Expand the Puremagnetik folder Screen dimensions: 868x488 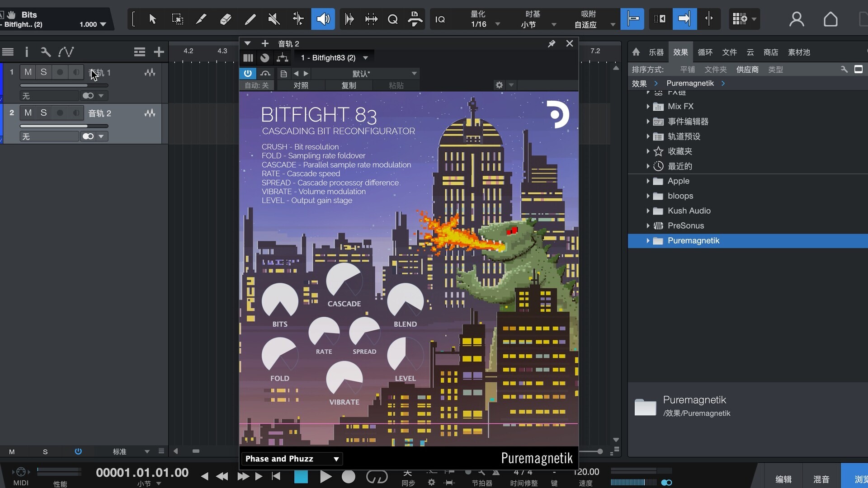coord(648,241)
